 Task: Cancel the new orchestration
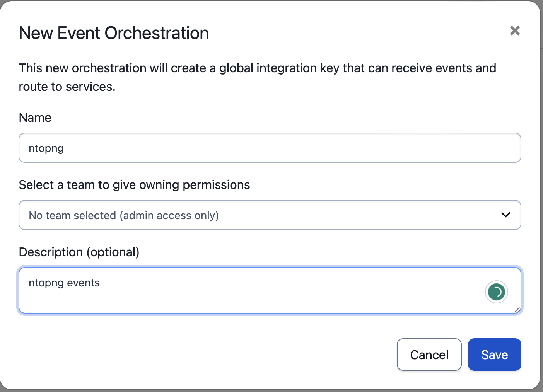coord(429,355)
